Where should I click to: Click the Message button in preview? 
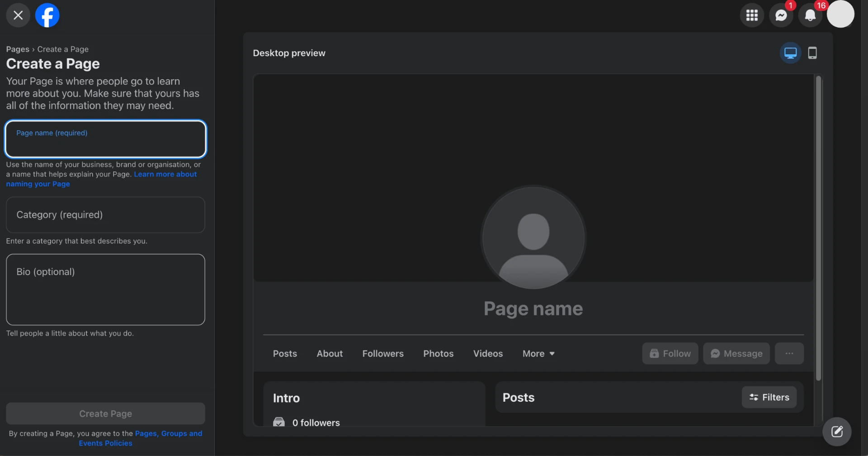tap(736, 354)
